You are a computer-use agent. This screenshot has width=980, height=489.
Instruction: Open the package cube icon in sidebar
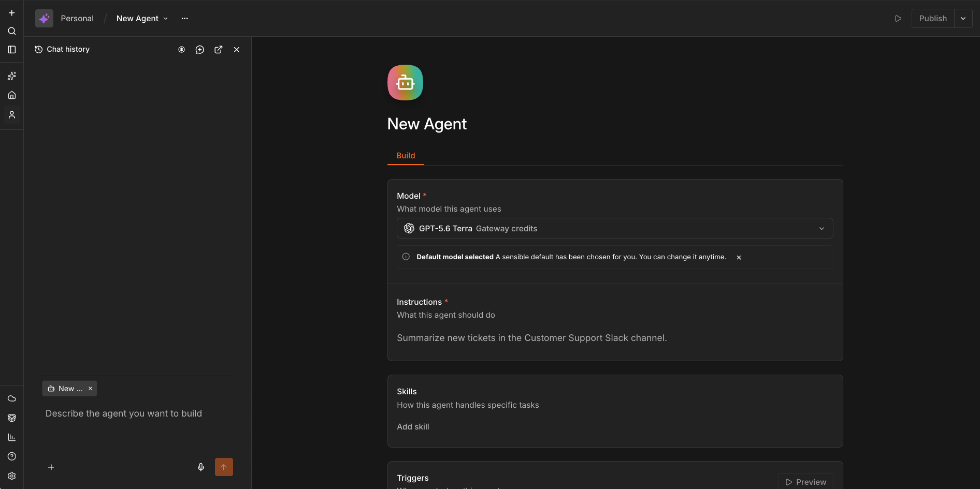12,418
